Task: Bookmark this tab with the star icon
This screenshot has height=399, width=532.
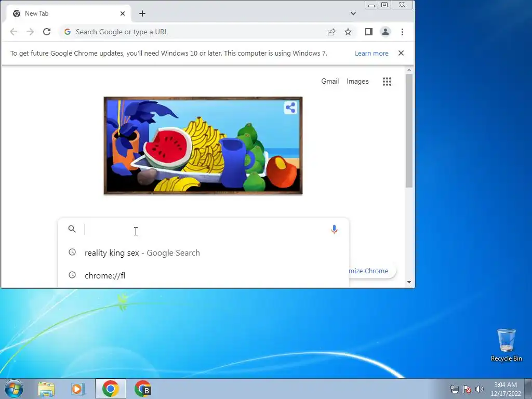Action: click(348, 32)
